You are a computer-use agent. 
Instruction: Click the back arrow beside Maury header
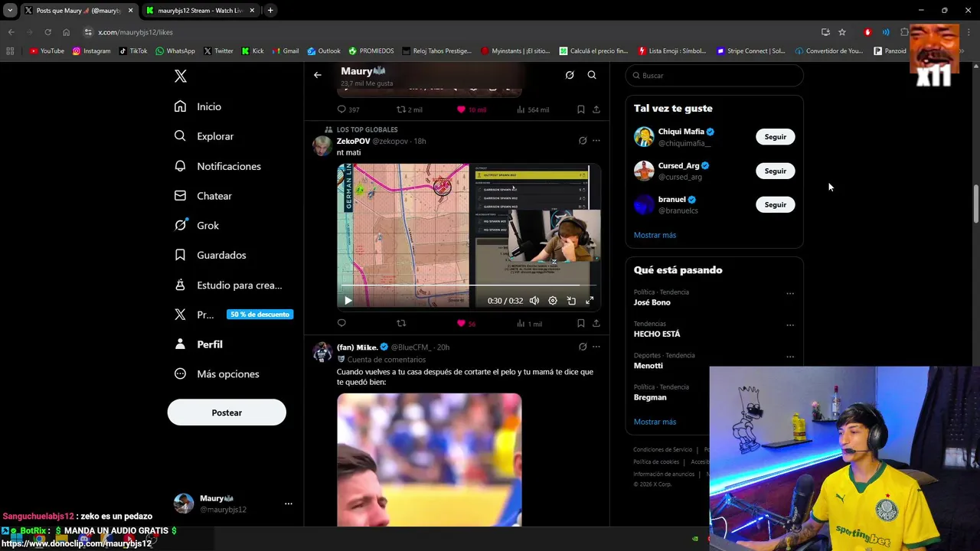click(318, 75)
